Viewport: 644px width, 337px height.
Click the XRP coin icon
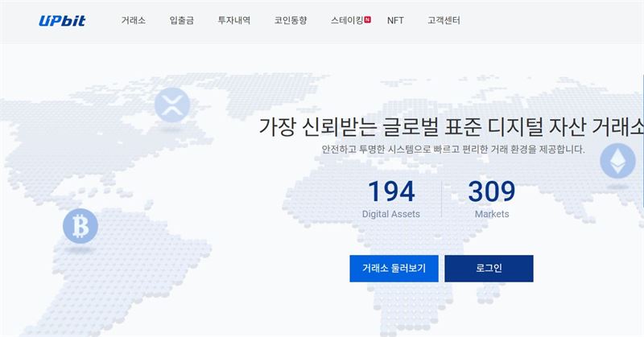(x=172, y=105)
